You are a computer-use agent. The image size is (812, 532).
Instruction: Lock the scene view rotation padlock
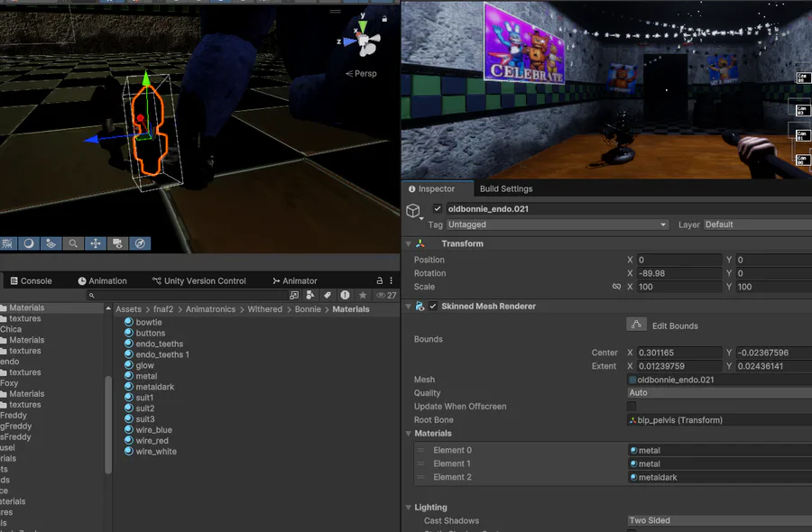tap(384, 19)
